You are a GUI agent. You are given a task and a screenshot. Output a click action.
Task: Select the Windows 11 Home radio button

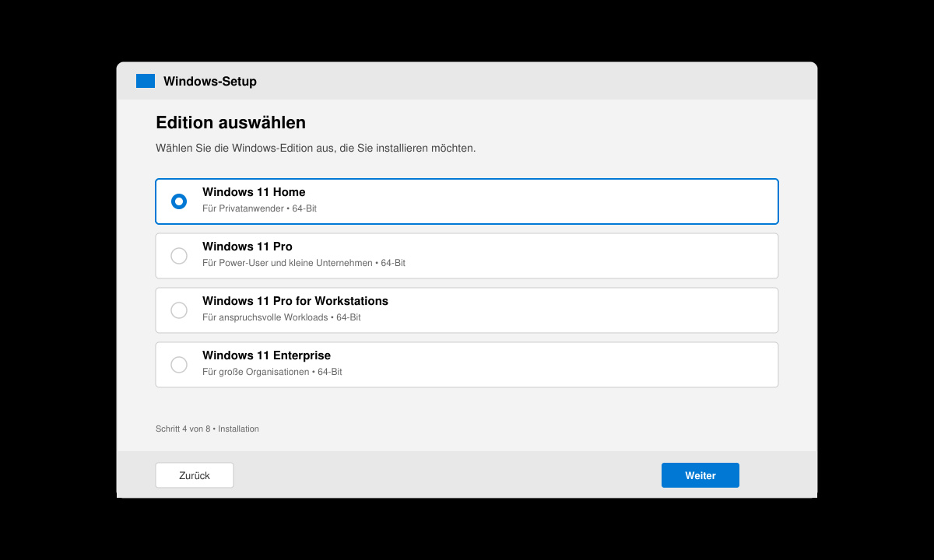click(179, 201)
